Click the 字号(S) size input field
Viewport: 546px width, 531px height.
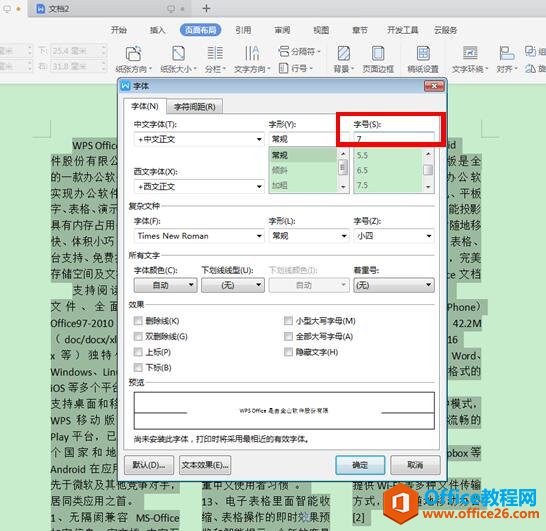click(x=394, y=139)
